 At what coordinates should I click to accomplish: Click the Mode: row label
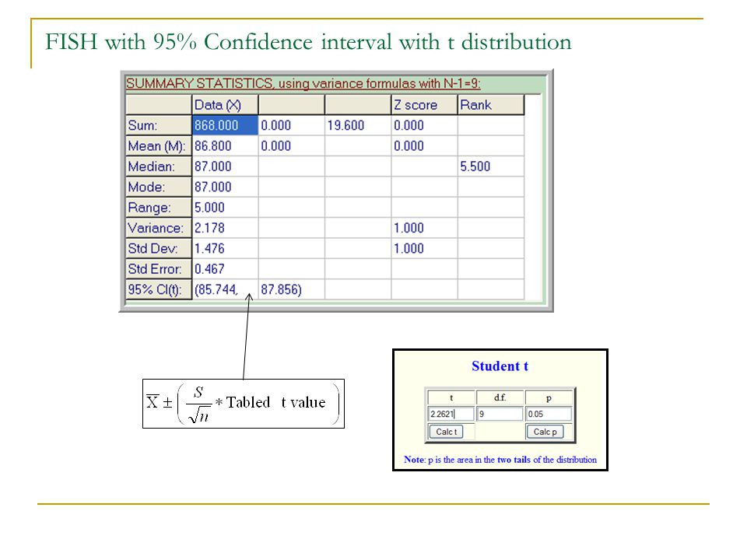click(x=159, y=187)
